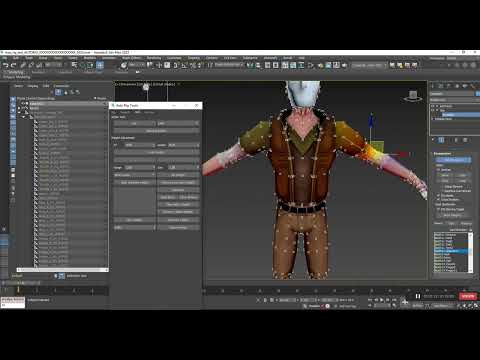
Task: Open the Named Selection Sets dropdown
Action: [368, 65]
